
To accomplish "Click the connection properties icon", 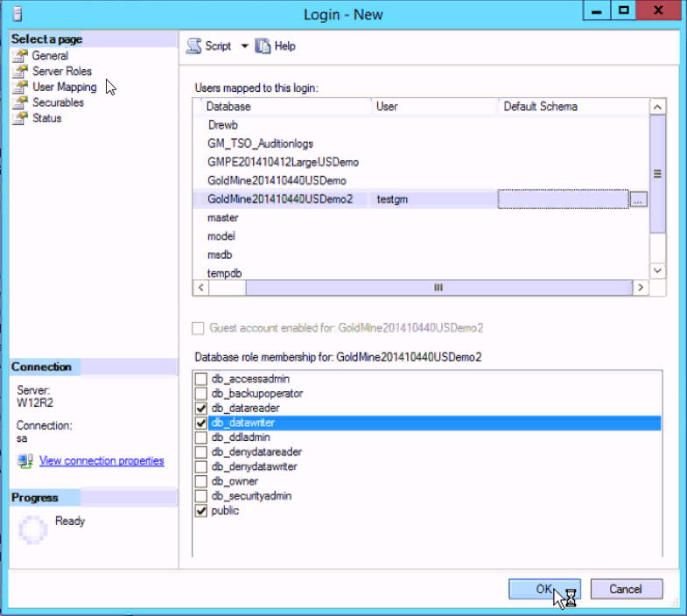I will click(x=25, y=461).
